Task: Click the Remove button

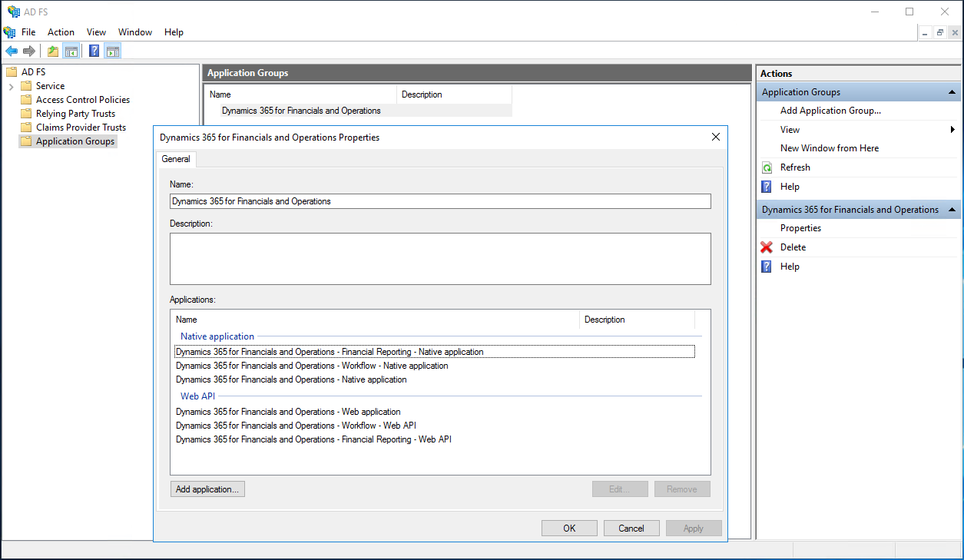Action: (682, 489)
